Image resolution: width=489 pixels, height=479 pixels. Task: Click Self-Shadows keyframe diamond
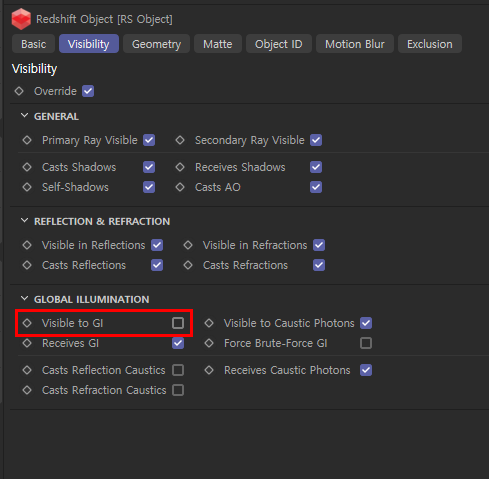[x=27, y=187]
